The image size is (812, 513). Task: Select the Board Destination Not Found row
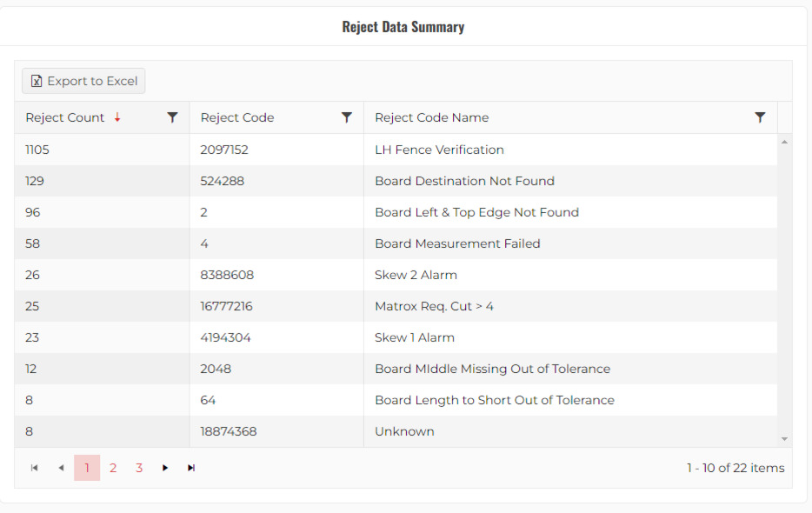(x=464, y=181)
